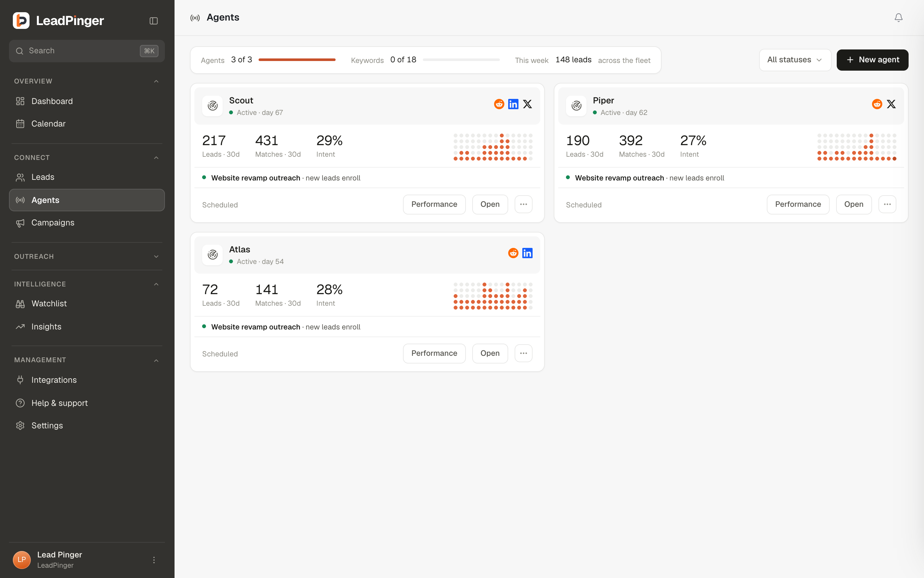Collapse the Overview section
This screenshot has height=578, width=924.
pos(156,81)
